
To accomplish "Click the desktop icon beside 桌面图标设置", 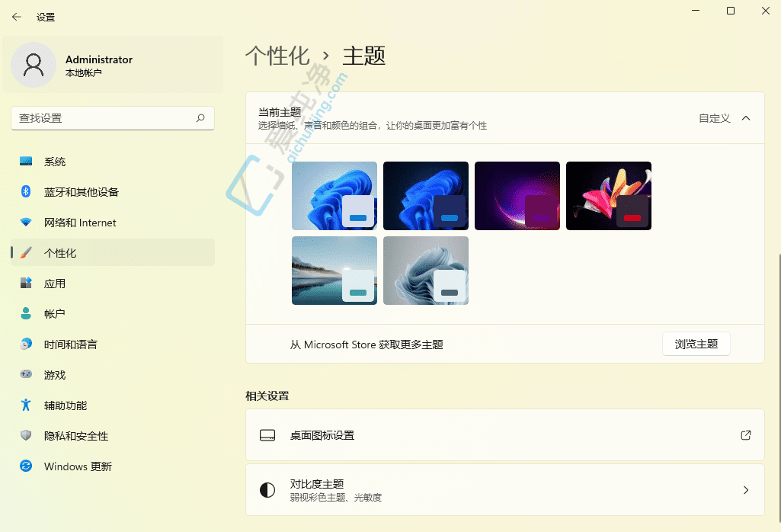I will click(x=267, y=435).
